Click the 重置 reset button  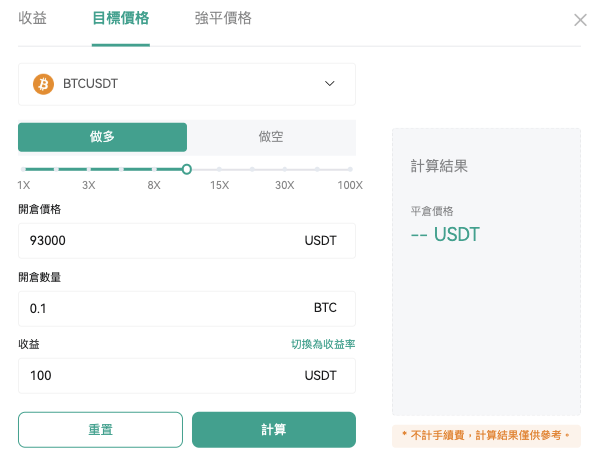coord(100,429)
